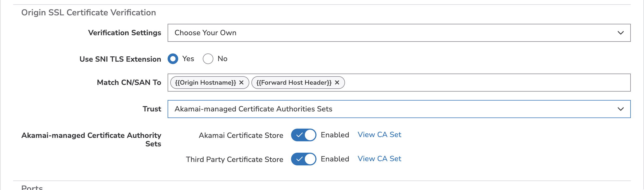Screen dimensions: 644x190
Task: Click the Akamai Certificate Store label
Action: coord(241,135)
